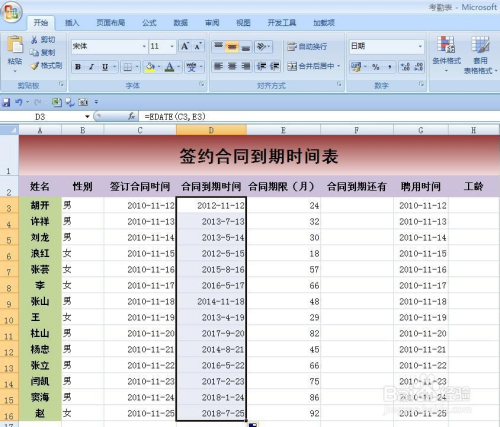500x427 pixels.
Task: Align text to top
Action: coord(218,46)
